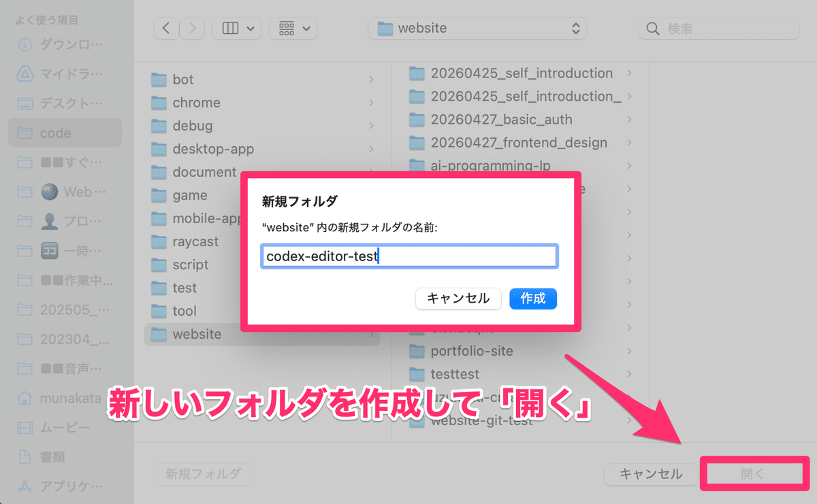Viewport: 817px width, 504px height.
Task: Select the 書類 sidebar item
Action: tap(65, 456)
